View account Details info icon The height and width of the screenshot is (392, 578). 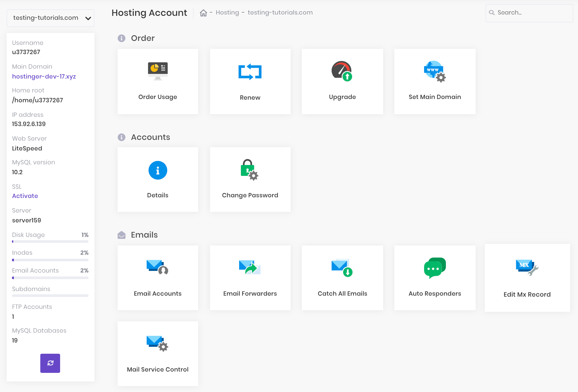pos(158,170)
